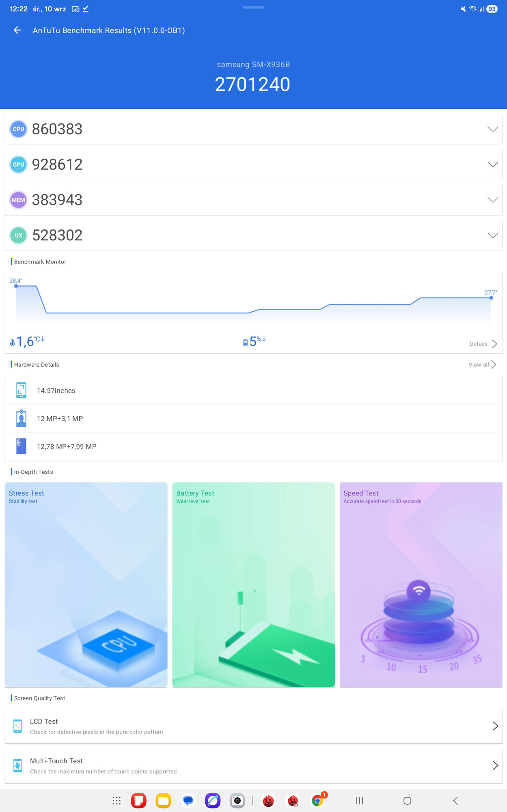Go back using the header arrow
This screenshot has height=812, width=507.
point(17,30)
